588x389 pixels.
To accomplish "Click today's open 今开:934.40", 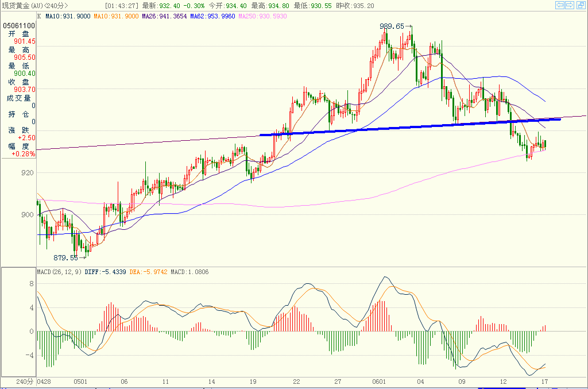I will tap(227, 6).
